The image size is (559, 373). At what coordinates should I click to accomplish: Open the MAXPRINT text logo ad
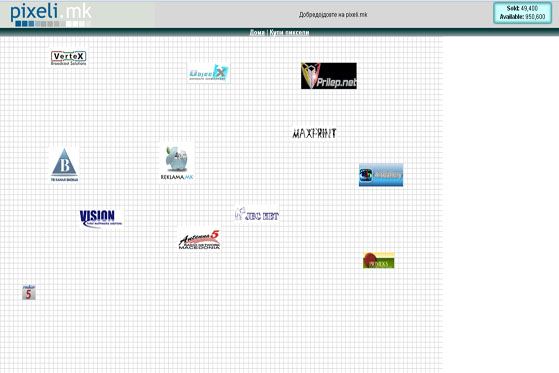tap(314, 133)
